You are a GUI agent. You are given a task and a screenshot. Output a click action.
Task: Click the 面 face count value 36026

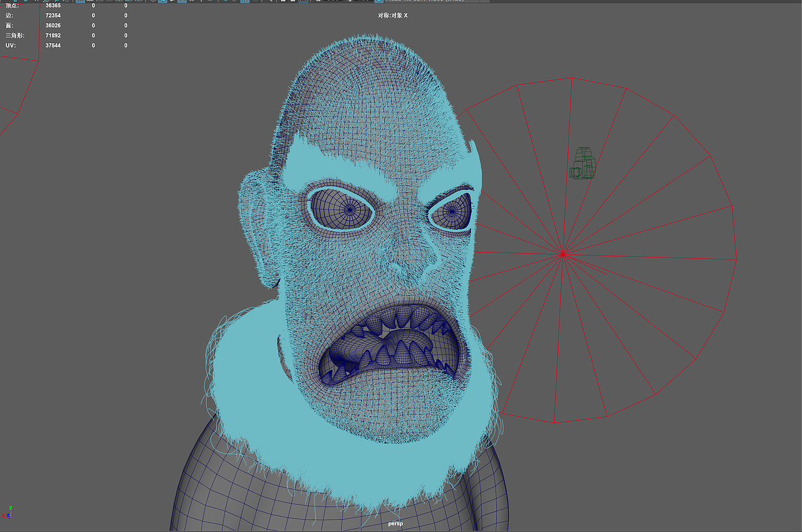coord(53,25)
